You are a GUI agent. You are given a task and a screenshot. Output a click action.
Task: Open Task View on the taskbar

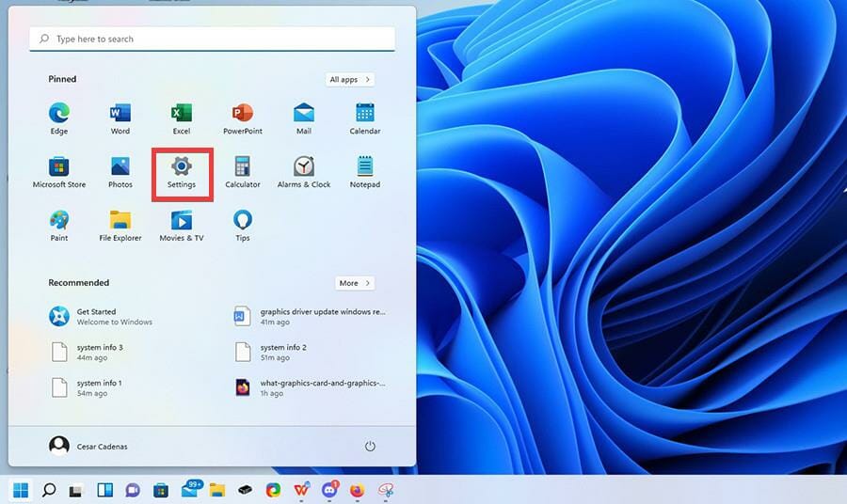[x=75, y=491]
